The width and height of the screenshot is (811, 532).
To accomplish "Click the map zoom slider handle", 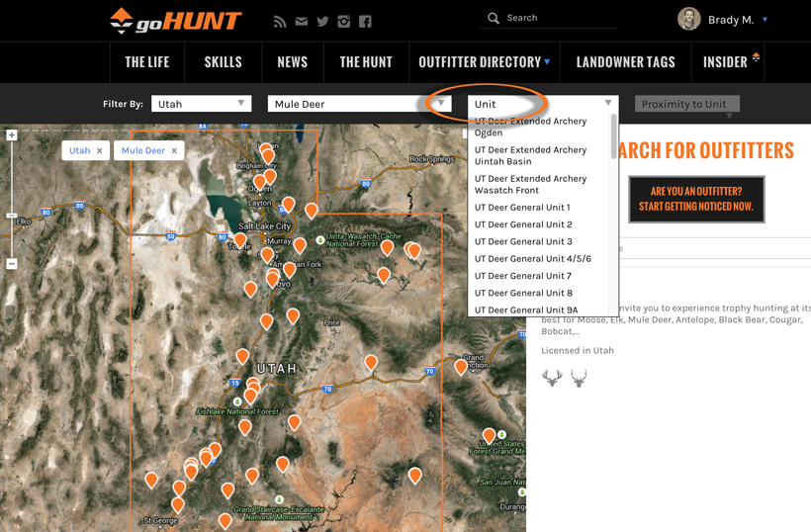I will click(12, 216).
